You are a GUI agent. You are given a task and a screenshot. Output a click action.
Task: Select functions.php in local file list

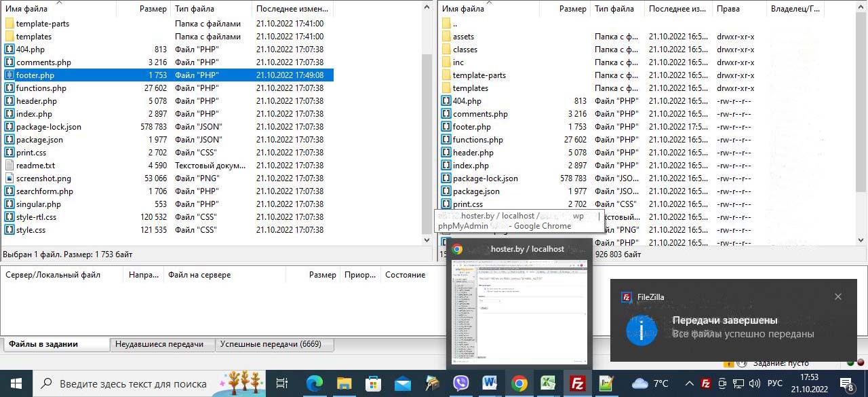pos(41,88)
